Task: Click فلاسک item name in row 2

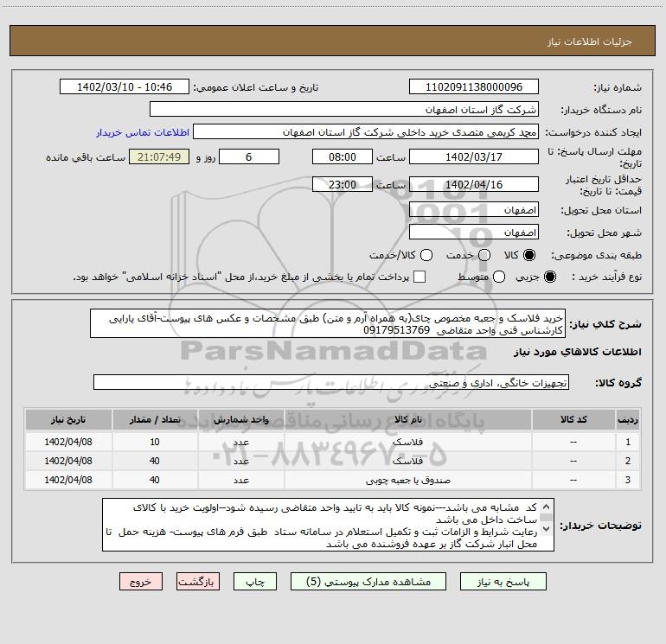Action: (x=407, y=461)
